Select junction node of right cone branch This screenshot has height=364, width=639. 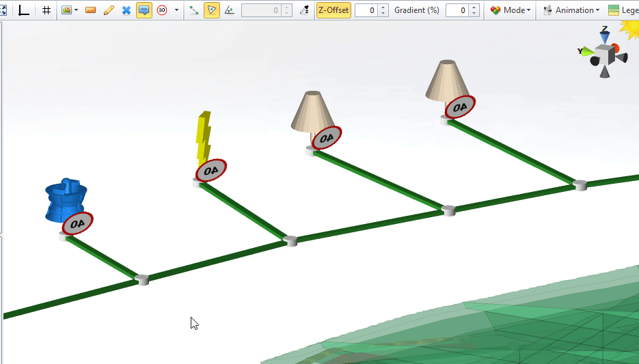580,185
